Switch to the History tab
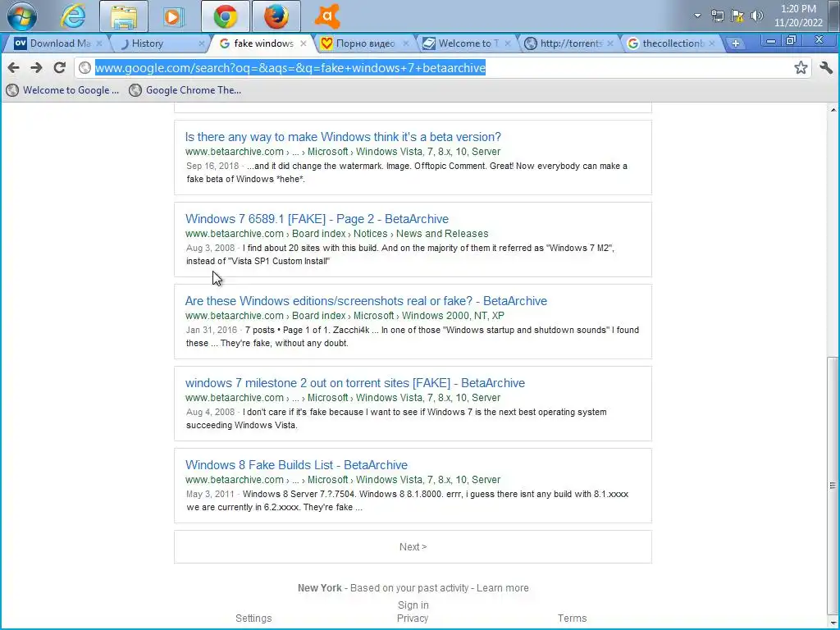The width and height of the screenshot is (840, 630). click(160, 43)
